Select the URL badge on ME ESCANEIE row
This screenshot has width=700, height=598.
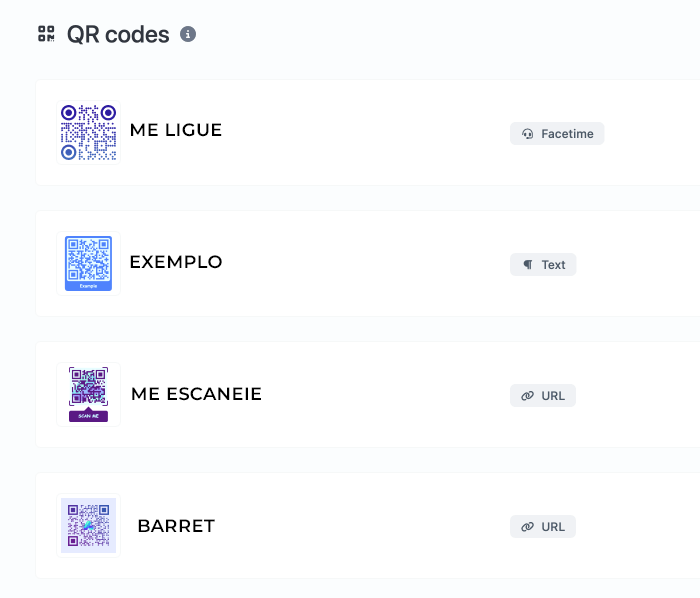click(543, 395)
